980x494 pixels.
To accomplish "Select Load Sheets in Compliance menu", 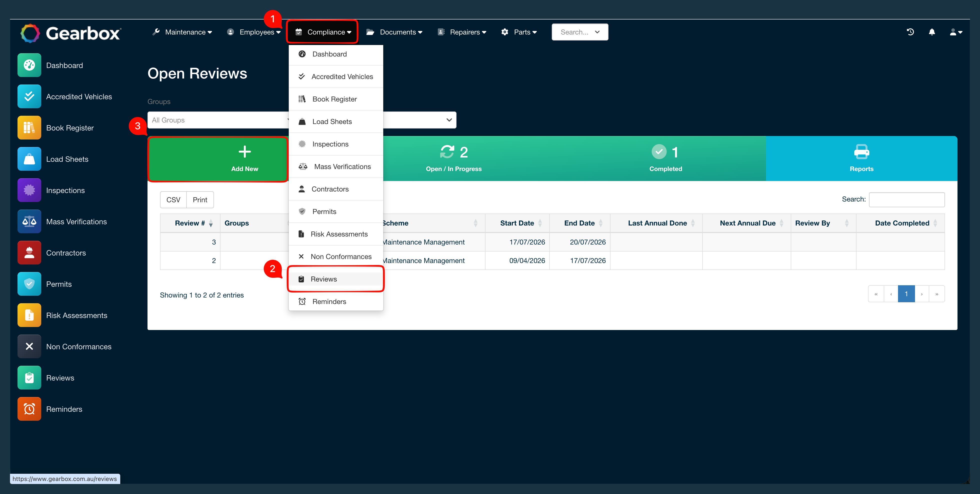I will [x=336, y=122].
